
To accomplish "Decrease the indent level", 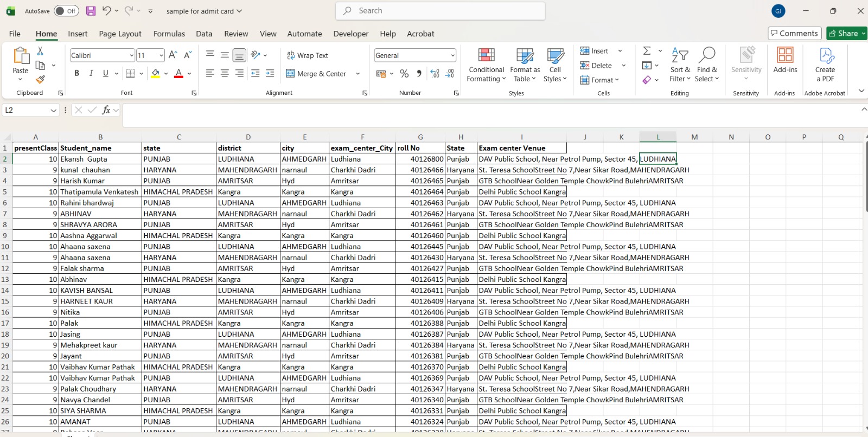I will [x=256, y=73].
